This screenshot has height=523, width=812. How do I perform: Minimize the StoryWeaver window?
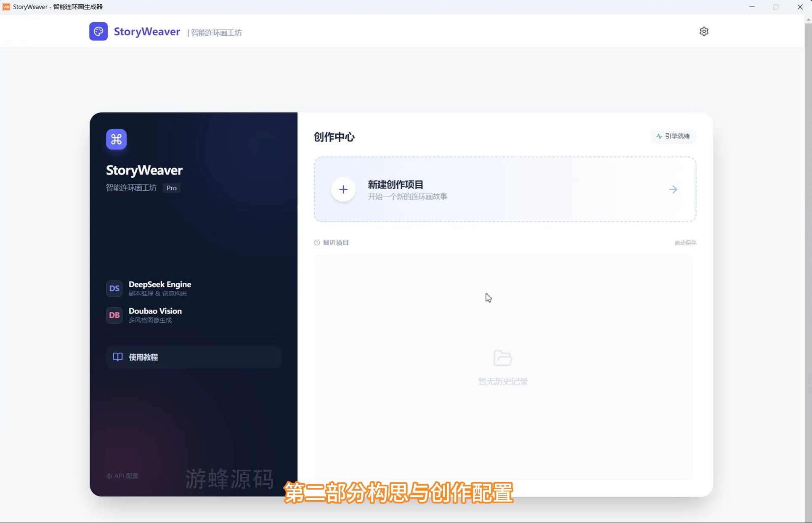[x=752, y=7]
